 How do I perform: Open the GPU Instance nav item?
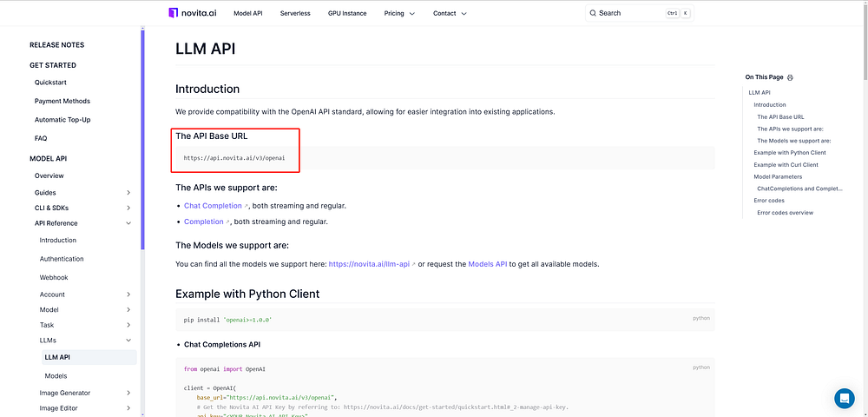click(347, 13)
